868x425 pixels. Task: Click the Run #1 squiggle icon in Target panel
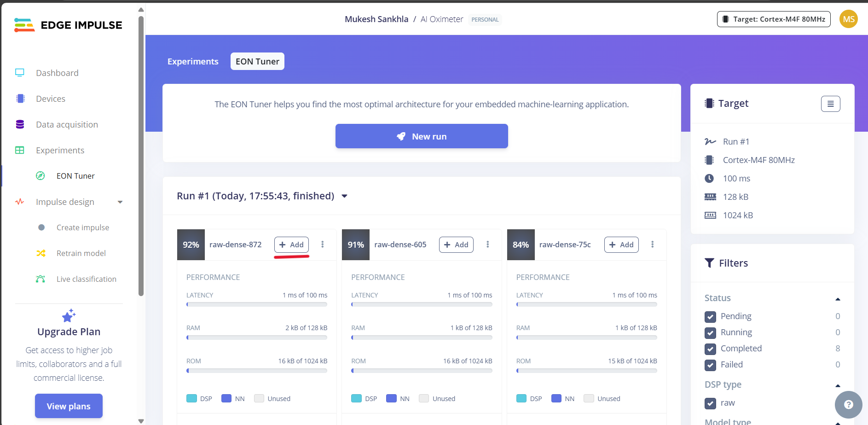(710, 142)
